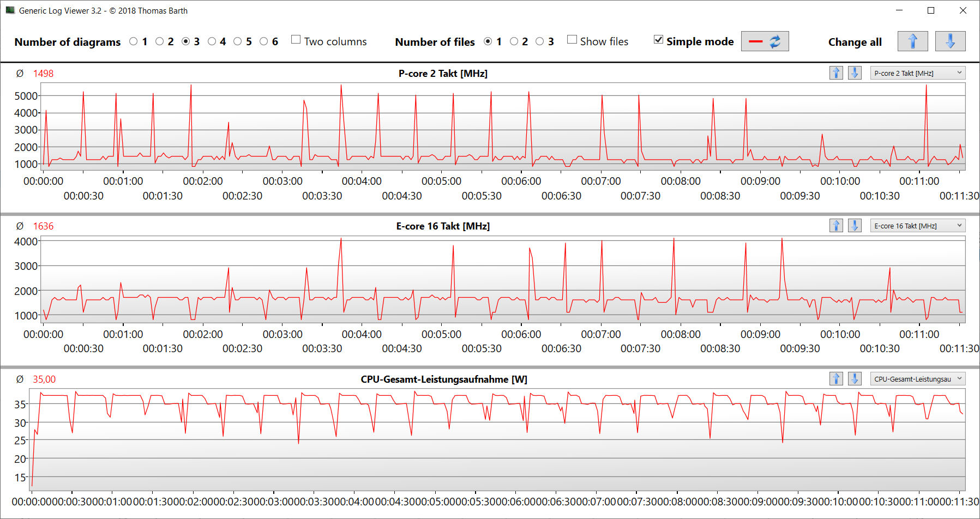Maximize the Generic Log Viewer window
The image size is (980, 519).
(931, 10)
